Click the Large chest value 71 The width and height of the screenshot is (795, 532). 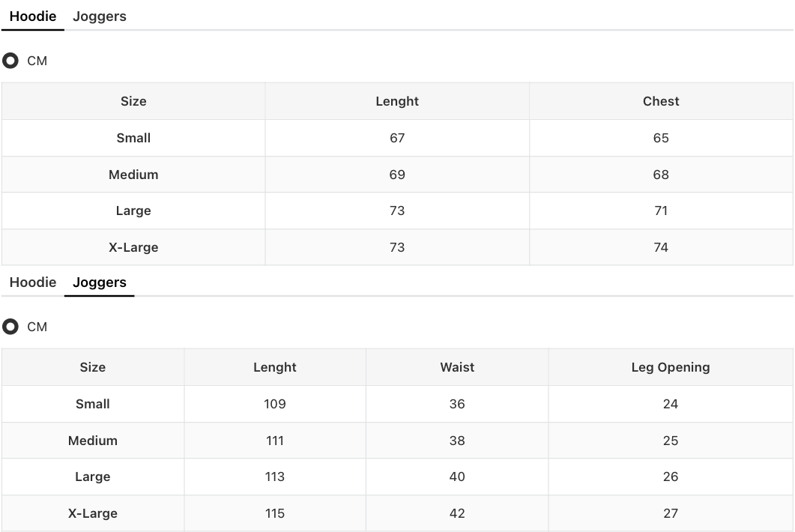click(x=661, y=211)
